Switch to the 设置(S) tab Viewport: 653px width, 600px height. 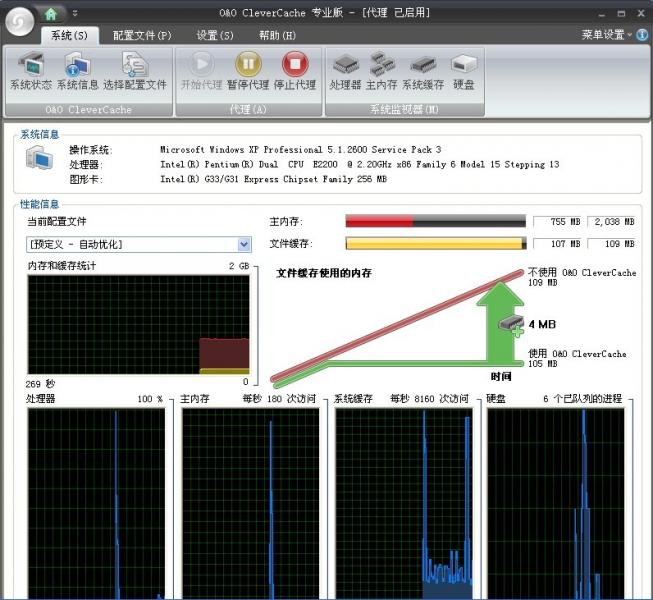[x=215, y=36]
